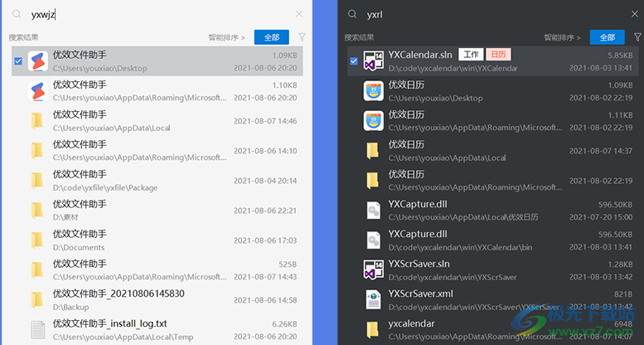Select the YXScrSaver.xml file name
This screenshot has width=644, height=345.
click(x=420, y=294)
